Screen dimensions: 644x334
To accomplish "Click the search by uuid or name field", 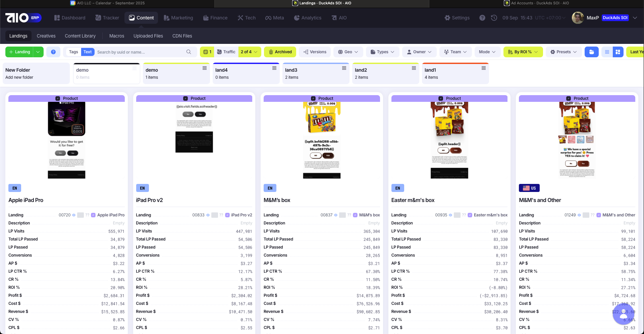I will [x=141, y=52].
